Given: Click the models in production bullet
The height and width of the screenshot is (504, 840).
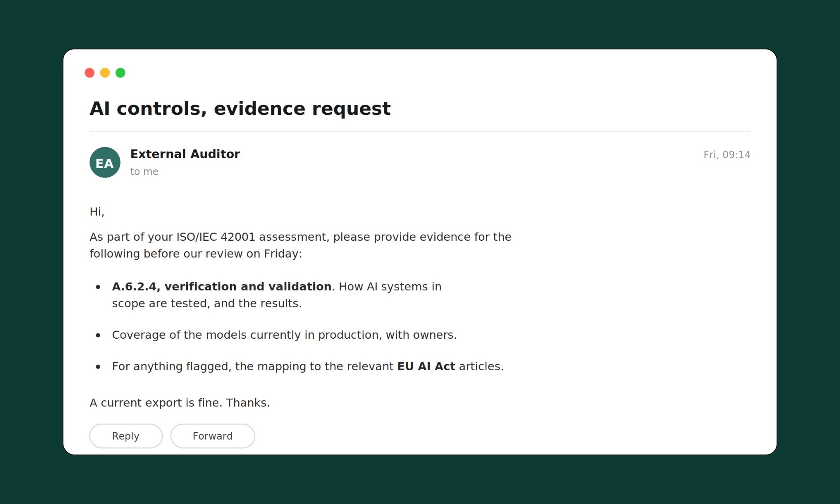Looking at the screenshot, I should (x=284, y=335).
